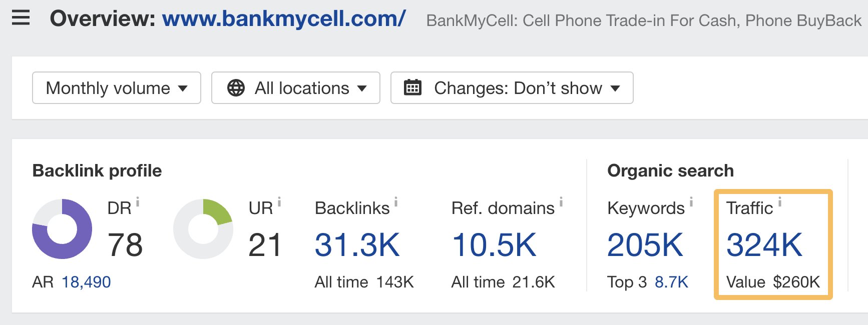Image resolution: width=868 pixels, height=325 pixels.
Task: Click the info icon next to Keywords
Action: tap(691, 202)
